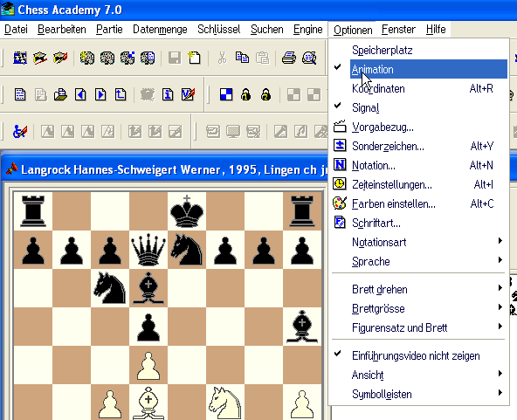
Task: Click the plain brain engine icon
Action: click(107, 58)
